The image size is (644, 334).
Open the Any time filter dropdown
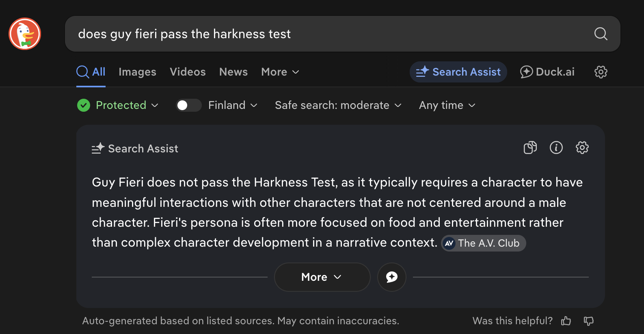pos(447,105)
